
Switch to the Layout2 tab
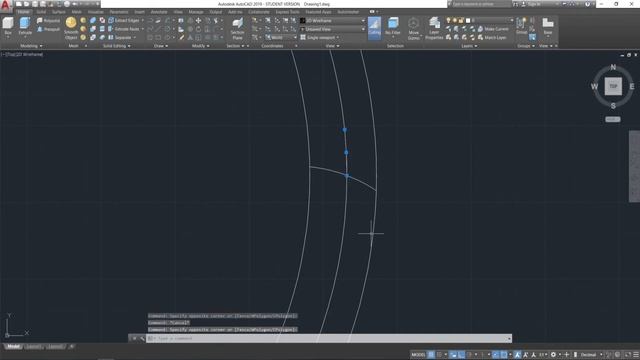click(55, 347)
